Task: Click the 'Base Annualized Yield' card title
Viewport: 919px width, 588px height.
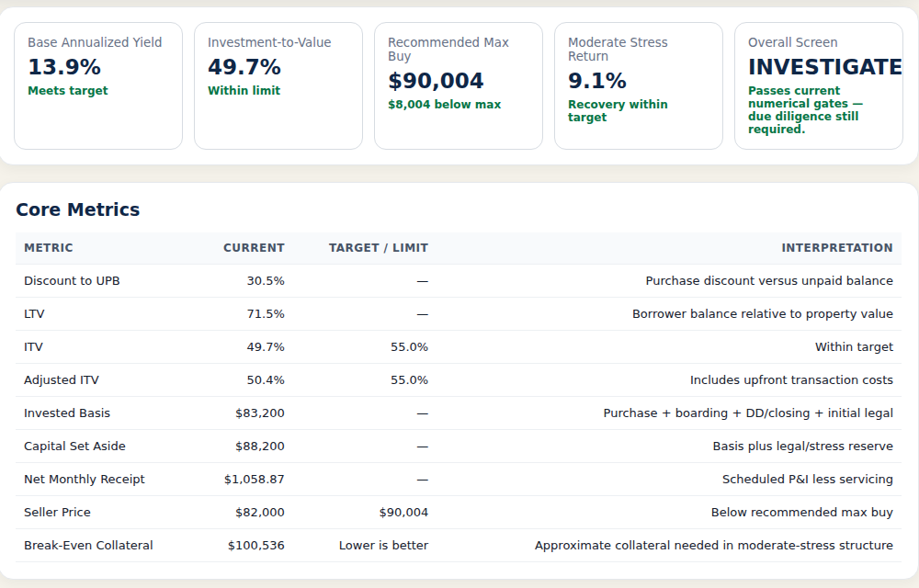Action: pyautogui.click(x=95, y=43)
